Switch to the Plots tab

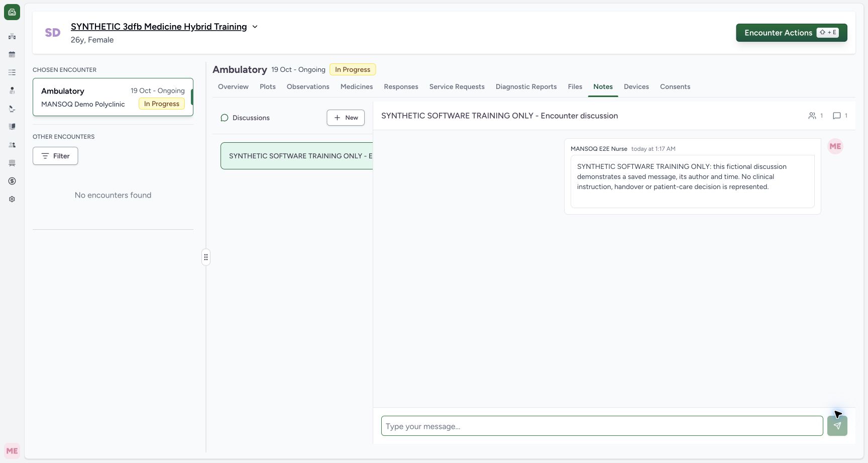pyautogui.click(x=268, y=86)
